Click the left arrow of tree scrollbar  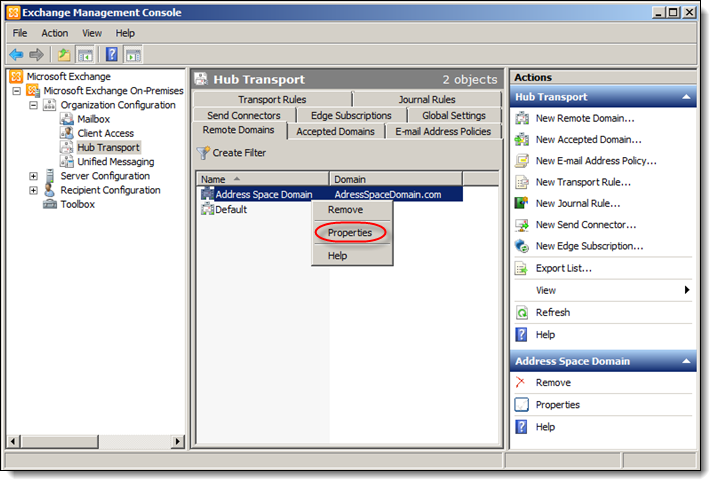[13, 442]
